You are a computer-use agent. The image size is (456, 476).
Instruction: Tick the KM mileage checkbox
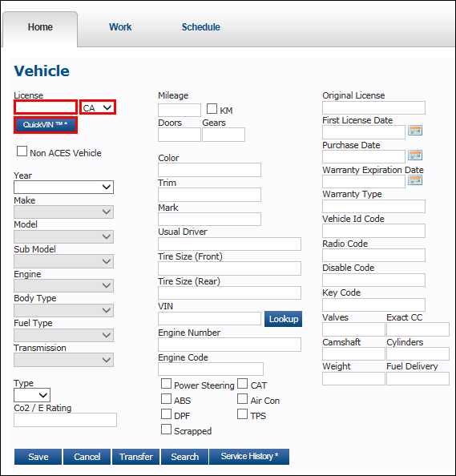[x=212, y=109]
